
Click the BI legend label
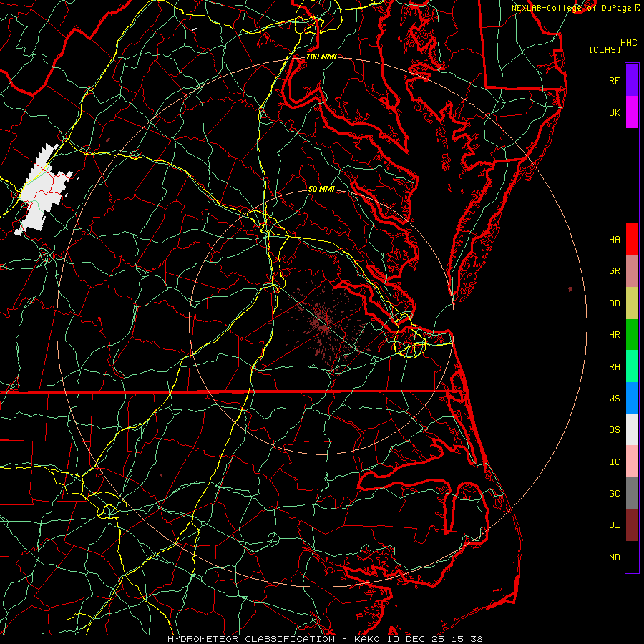coord(614,525)
